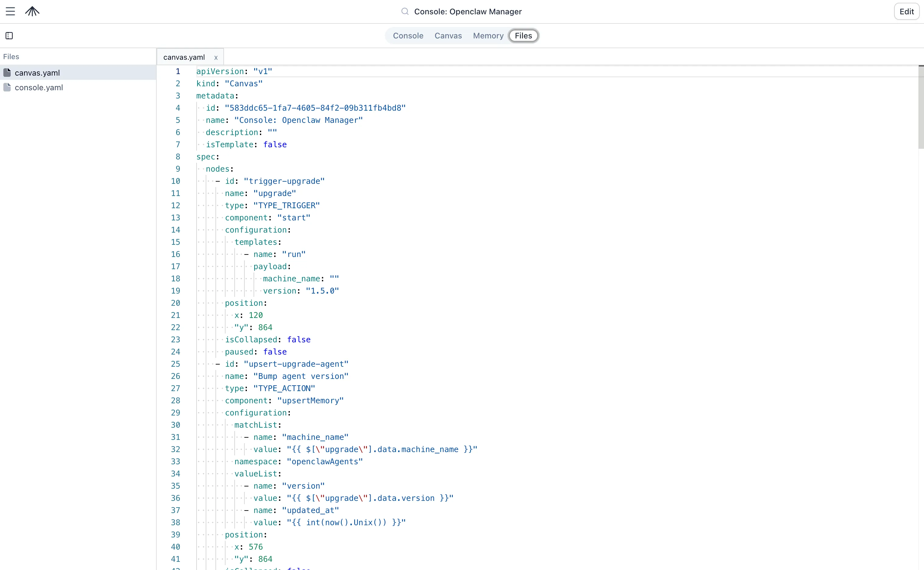Click the valueList: key line
Viewport: 924px width, 570px height.
[258, 473]
